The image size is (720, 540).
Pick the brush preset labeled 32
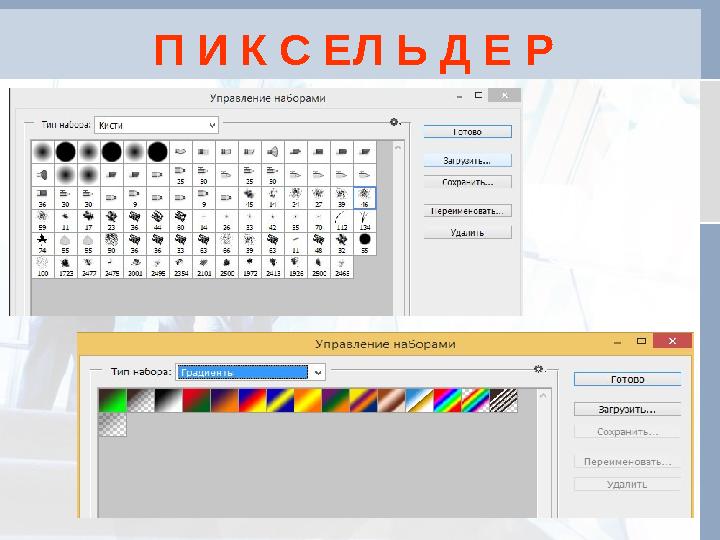[x=342, y=244]
